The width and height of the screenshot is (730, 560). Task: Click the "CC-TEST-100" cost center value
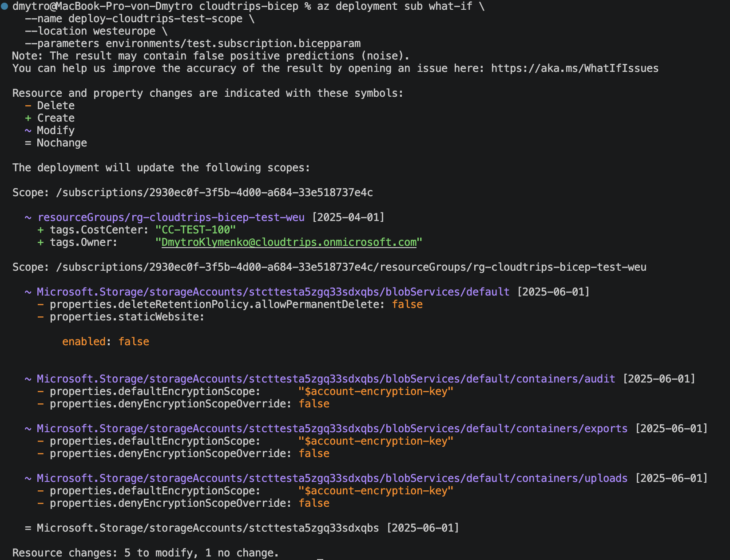(195, 230)
